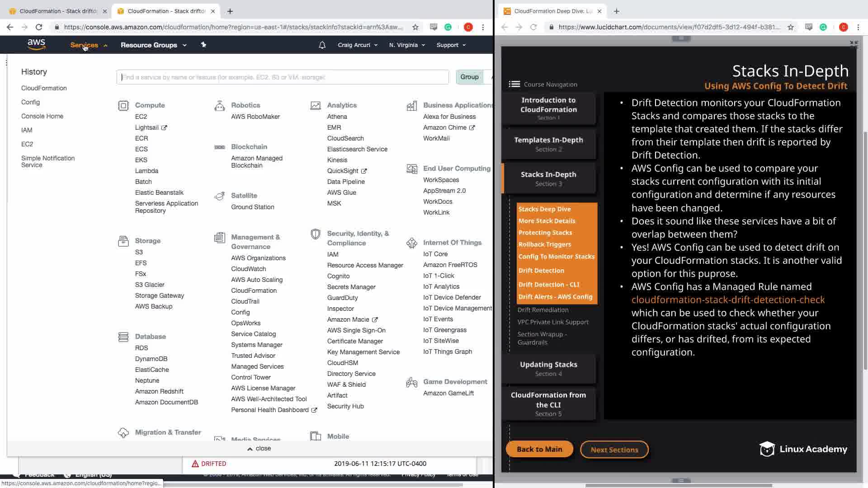Open Course Navigation hamburger icon
Viewport: 868px width, 488px height.
click(x=514, y=84)
